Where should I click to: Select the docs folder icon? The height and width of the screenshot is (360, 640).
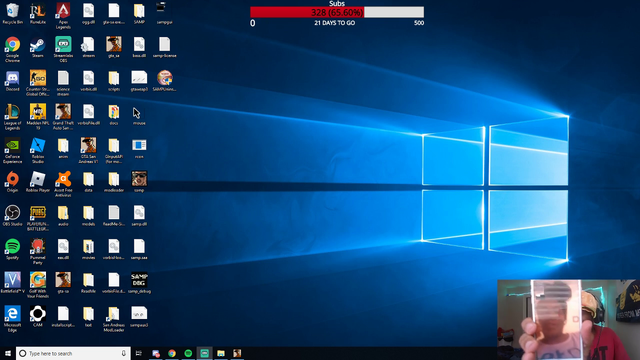(114, 115)
